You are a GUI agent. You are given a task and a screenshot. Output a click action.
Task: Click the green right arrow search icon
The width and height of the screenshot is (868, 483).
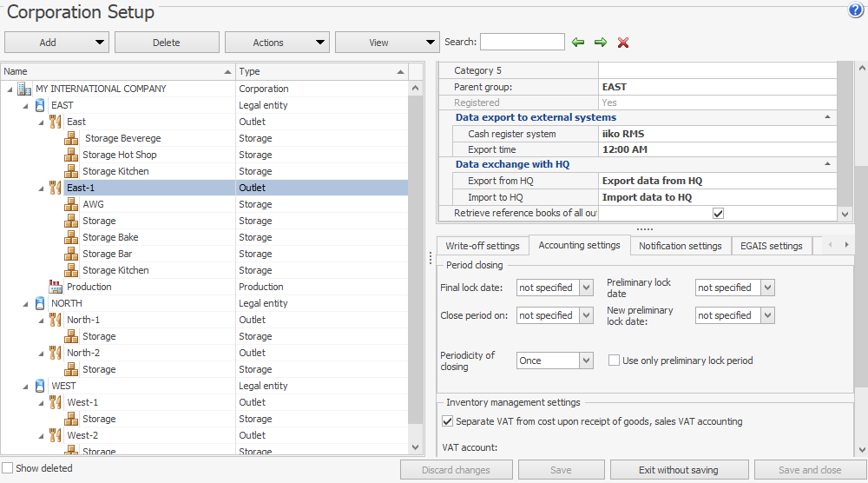[x=601, y=42]
